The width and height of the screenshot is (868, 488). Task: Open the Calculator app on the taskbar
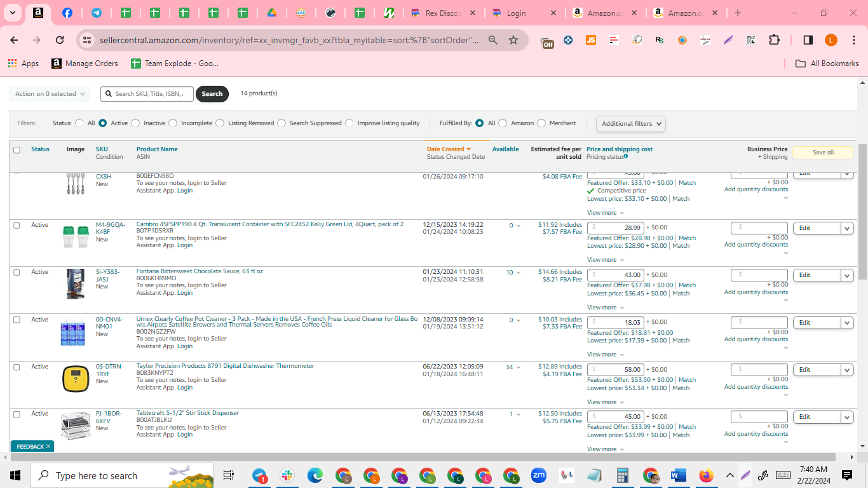pyautogui.click(x=622, y=475)
